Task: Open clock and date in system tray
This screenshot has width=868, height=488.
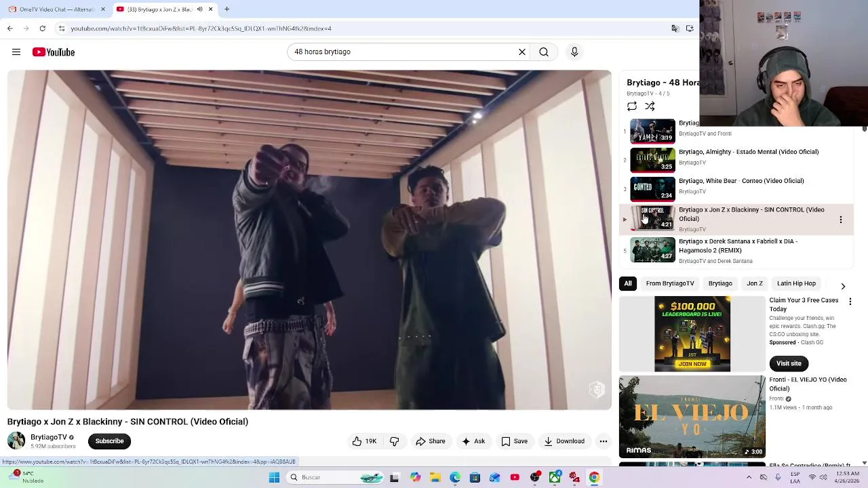Action: tap(848, 477)
